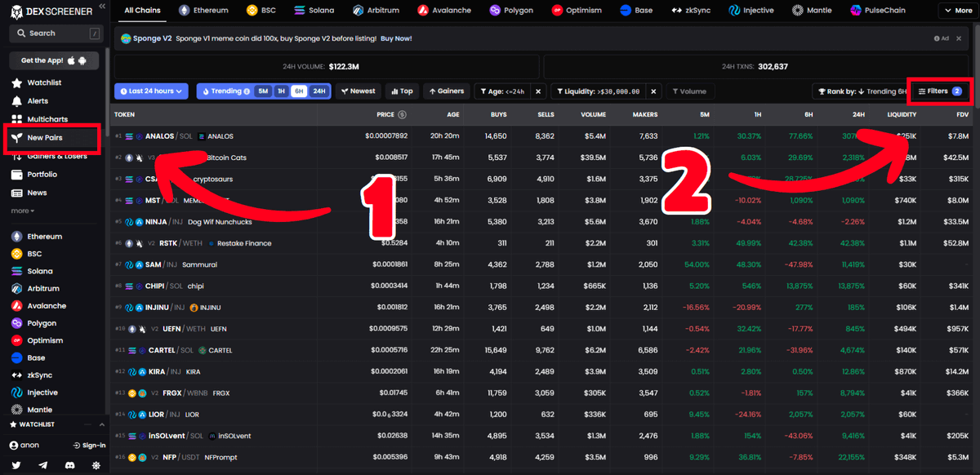Image resolution: width=980 pixels, height=475 pixels.
Task: Toggle the Newest sort button
Action: pyautogui.click(x=358, y=91)
